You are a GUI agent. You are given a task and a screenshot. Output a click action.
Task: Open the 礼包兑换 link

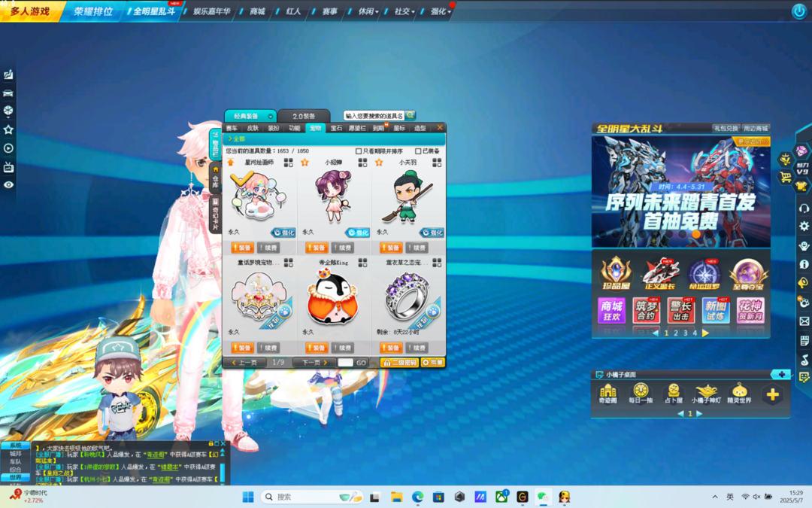click(x=726, y=129)
